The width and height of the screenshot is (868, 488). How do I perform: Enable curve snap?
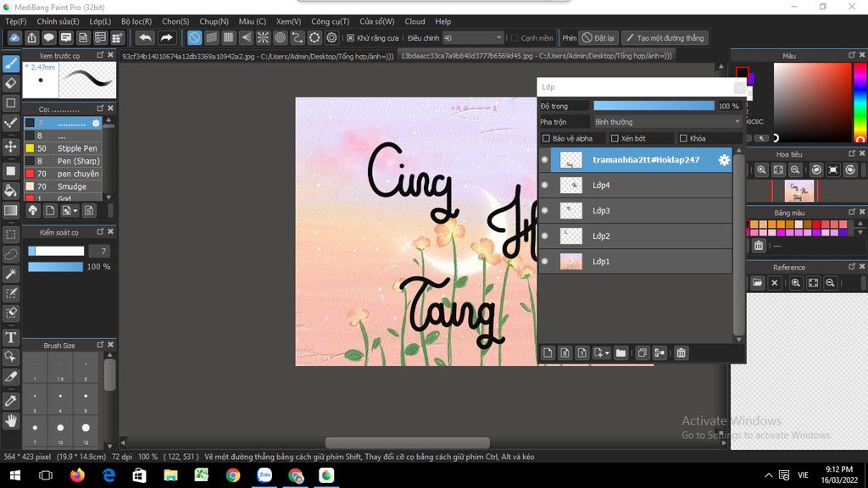(298, 37)
